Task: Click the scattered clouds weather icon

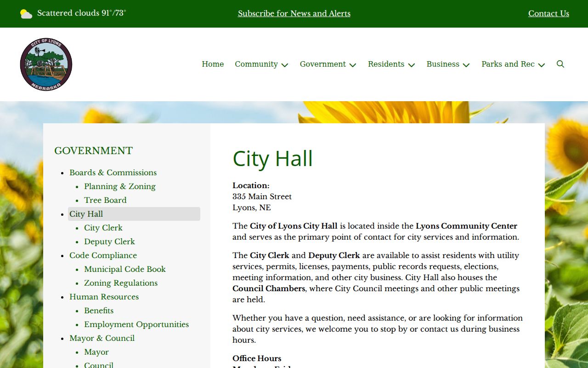Action: click(x=26, y=14)
